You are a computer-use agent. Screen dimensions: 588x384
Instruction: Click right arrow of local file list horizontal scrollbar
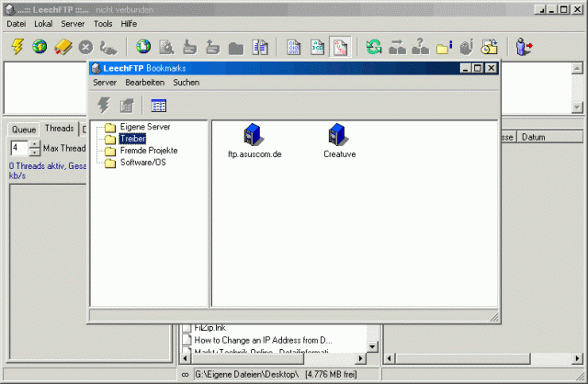360,358
